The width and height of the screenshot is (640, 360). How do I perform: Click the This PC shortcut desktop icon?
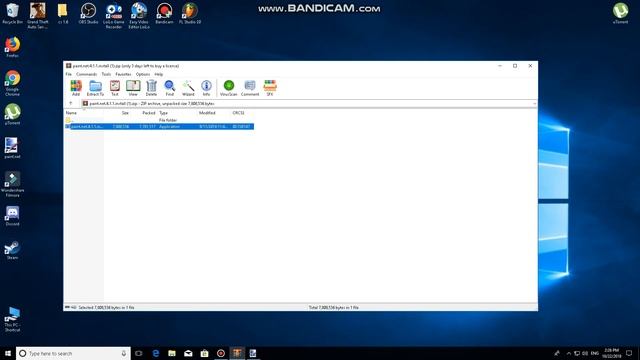tap(12, 319)
